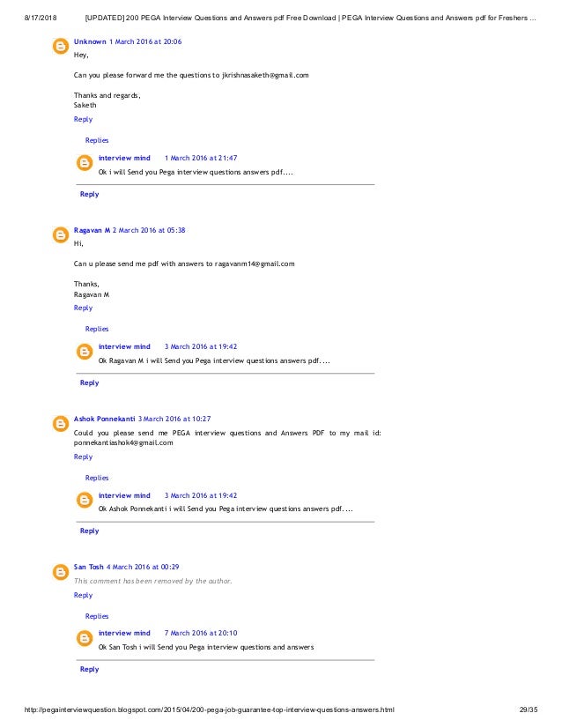Click interview mind avatar replying to Ragavan M
This screenshot has width=562, height=728.
[x=85, y=352]
